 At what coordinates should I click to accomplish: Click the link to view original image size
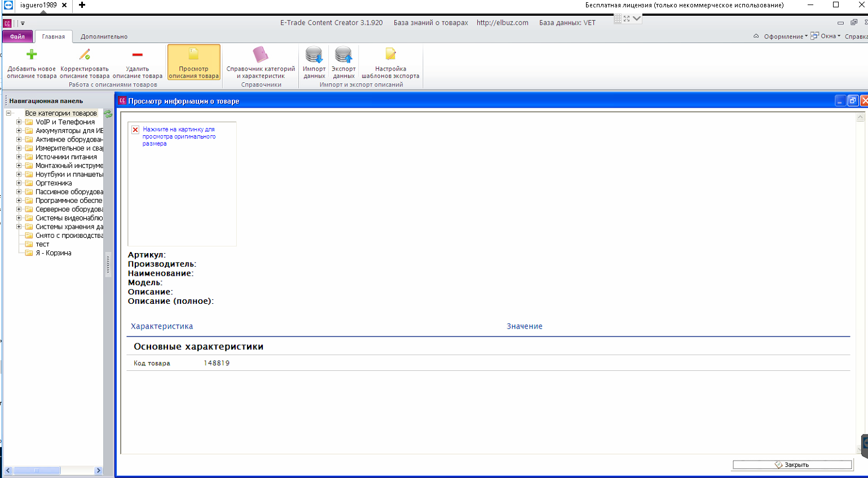click(x=179, y=136)
